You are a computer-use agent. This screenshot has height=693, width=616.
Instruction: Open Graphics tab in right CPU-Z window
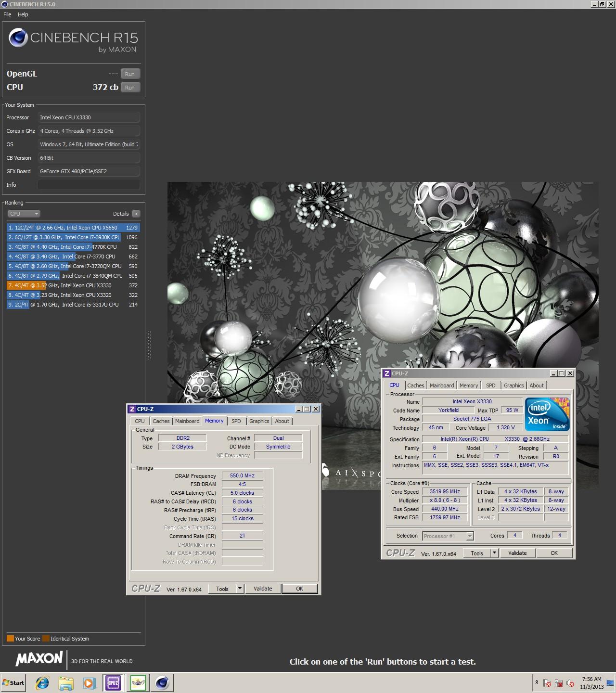tap(514, 385)
